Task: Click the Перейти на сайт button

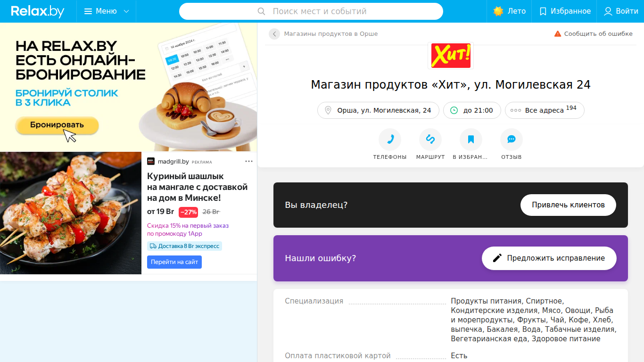Action: (x=174, y=262)
